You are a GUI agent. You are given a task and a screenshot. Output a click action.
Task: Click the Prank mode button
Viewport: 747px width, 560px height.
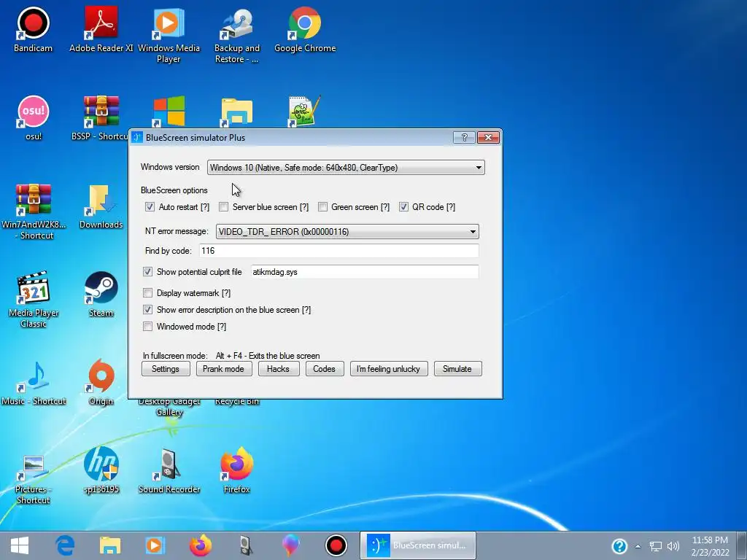(x=223, y=368)
